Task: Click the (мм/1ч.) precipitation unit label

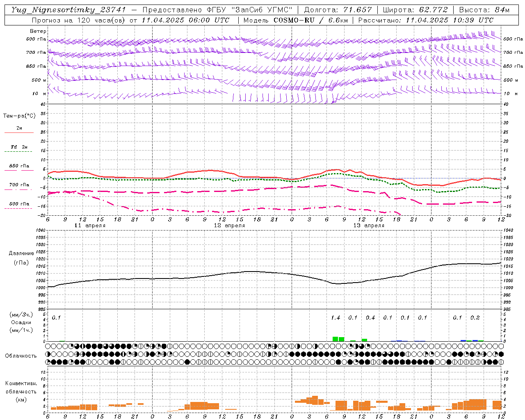Action: point(21,330)
